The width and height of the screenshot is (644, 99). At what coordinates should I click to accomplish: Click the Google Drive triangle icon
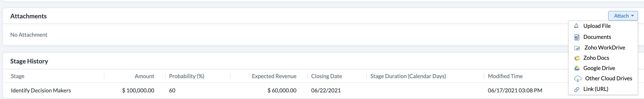(577, 68)
